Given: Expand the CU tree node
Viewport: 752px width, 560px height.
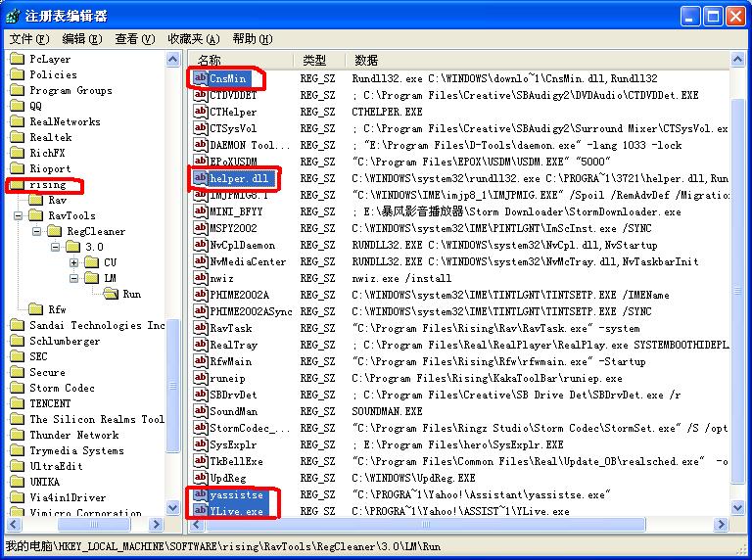Looking at the screenshot, I should [x=73, y=262].
